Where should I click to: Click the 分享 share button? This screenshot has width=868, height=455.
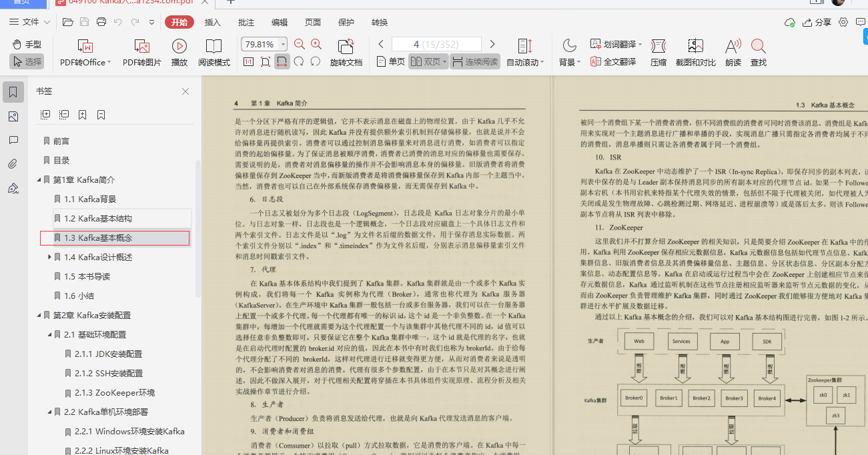pyautogui.click(x=817, y=22)
